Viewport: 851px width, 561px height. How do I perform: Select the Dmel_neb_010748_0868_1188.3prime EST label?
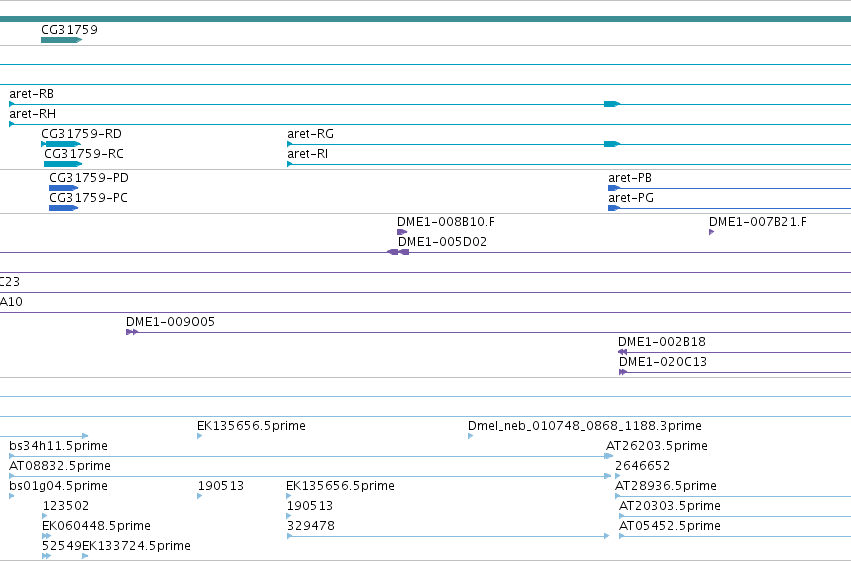585,426
